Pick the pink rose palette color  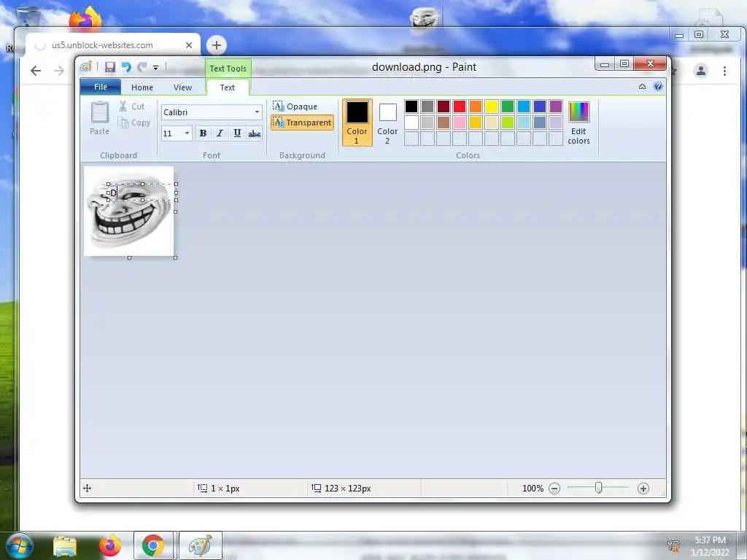(460, 122)
